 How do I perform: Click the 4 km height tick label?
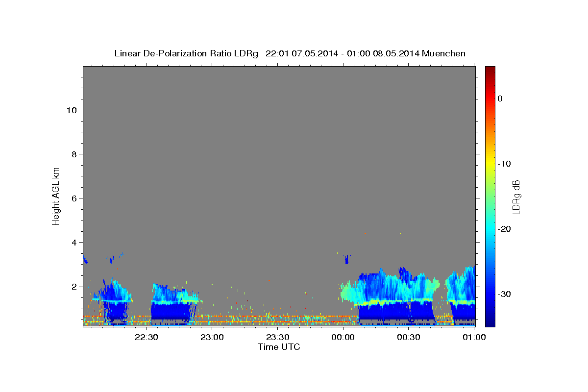[x=73, y=243]
